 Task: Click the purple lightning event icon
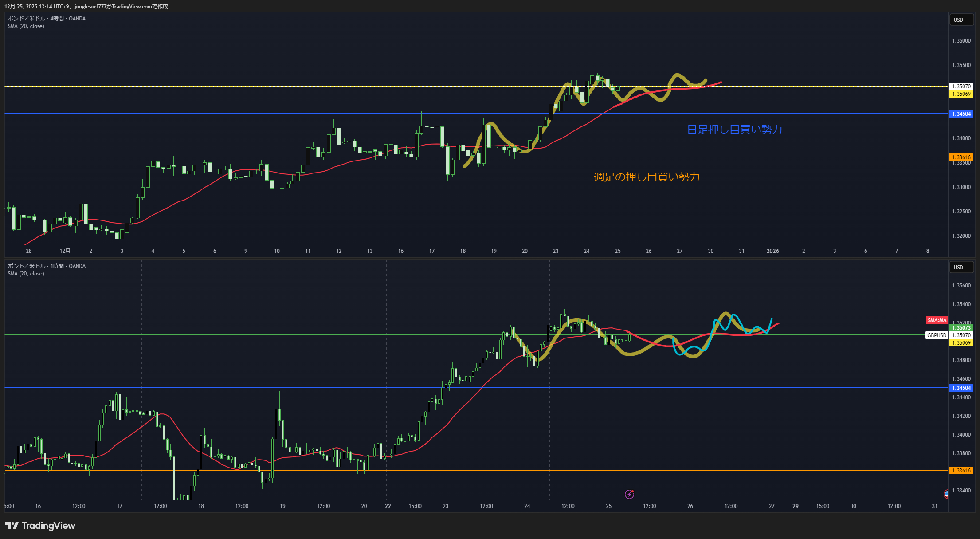(629, 494)
